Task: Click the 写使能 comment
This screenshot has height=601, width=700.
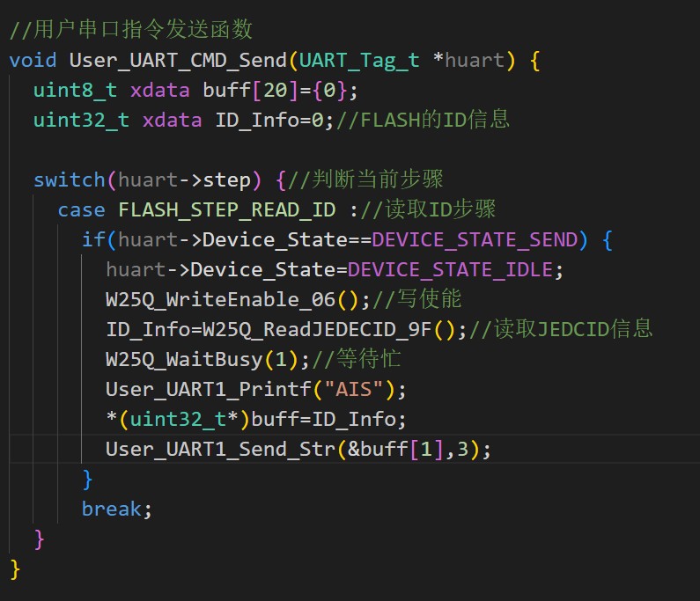Action: pos(424,299)
